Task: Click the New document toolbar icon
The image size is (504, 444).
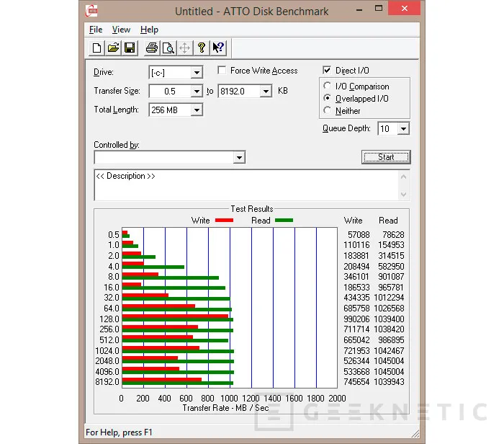Action: 96,48
